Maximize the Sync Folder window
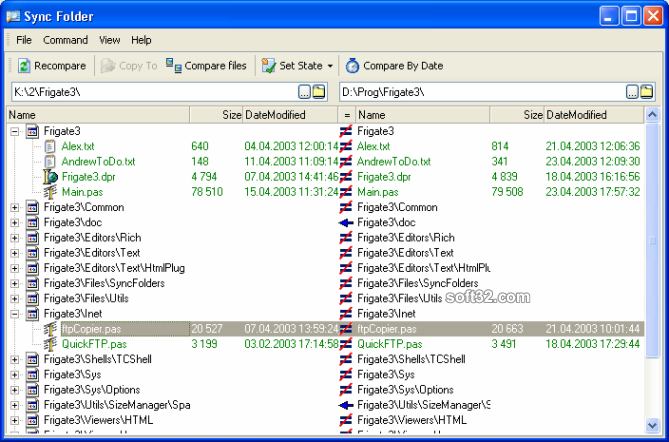669x442 pixels. tap(631, 16)
